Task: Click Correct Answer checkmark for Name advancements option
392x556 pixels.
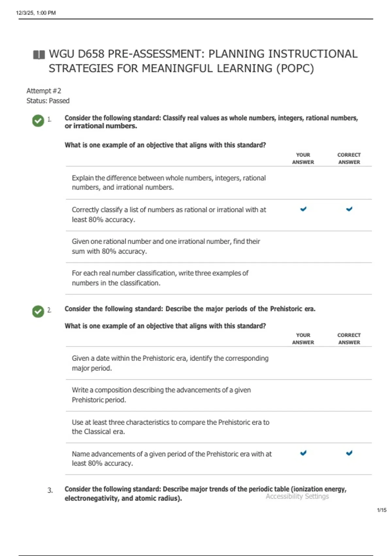Action: (x=349, y=453)
